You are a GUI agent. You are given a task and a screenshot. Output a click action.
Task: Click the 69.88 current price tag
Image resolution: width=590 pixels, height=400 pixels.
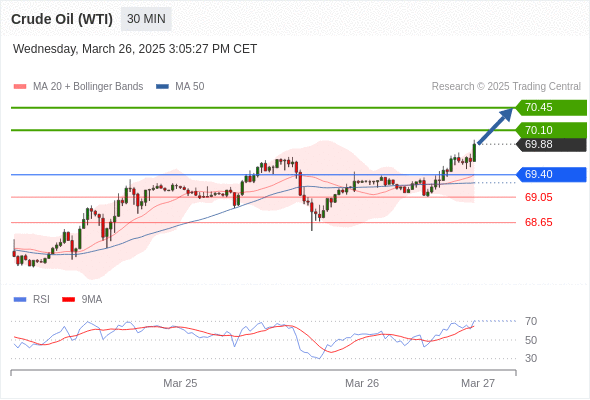(x=551, y=144)
